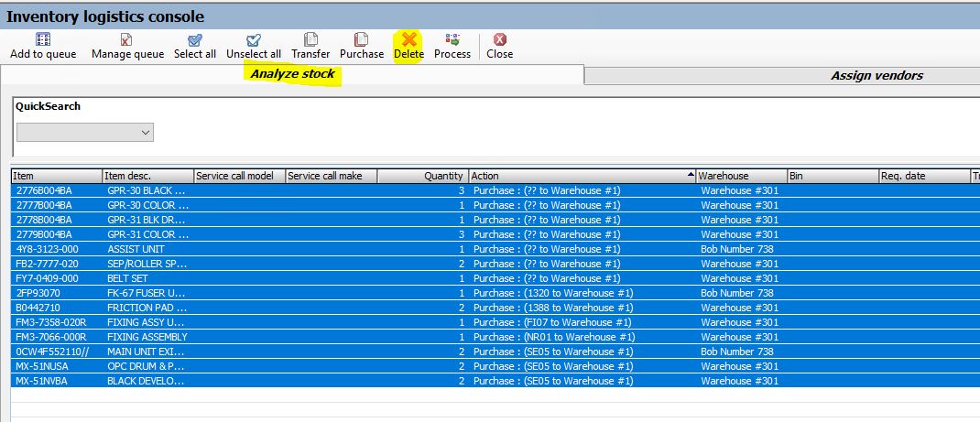Click the Add to queue icon

click(43, 40)
